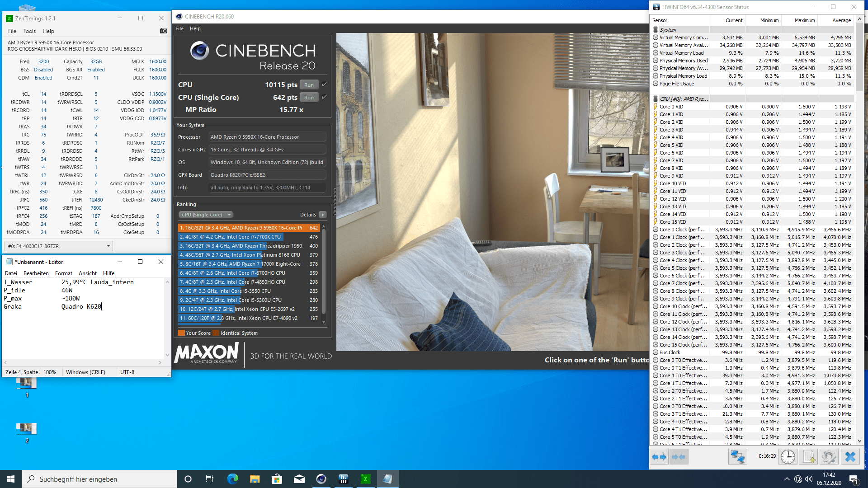Open Notepad Bearbeiten menu

tap(36, 273)
